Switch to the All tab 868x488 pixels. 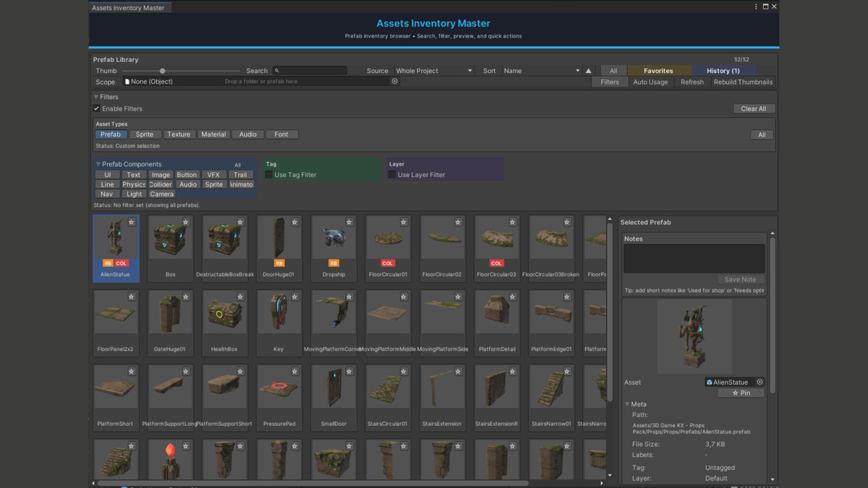613,71
